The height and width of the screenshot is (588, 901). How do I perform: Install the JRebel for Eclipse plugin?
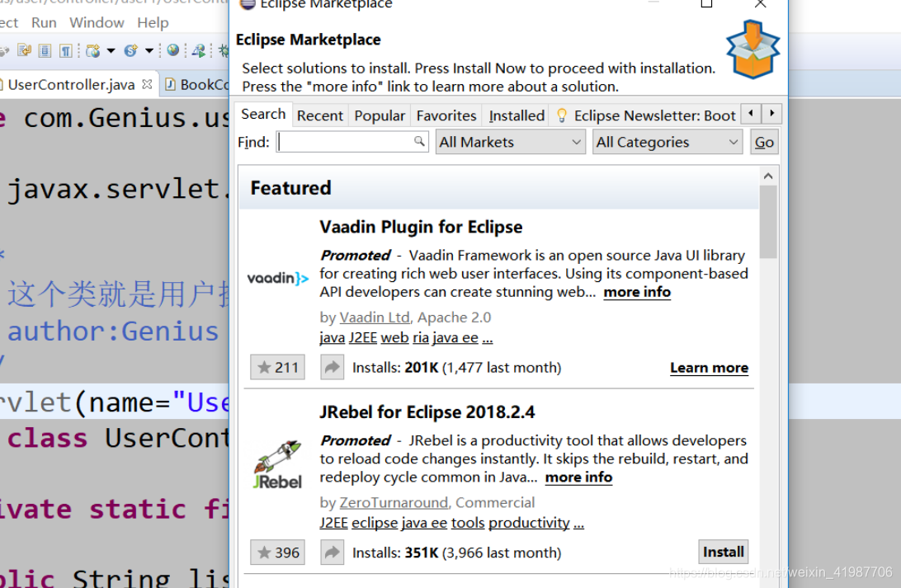[724, 552]
